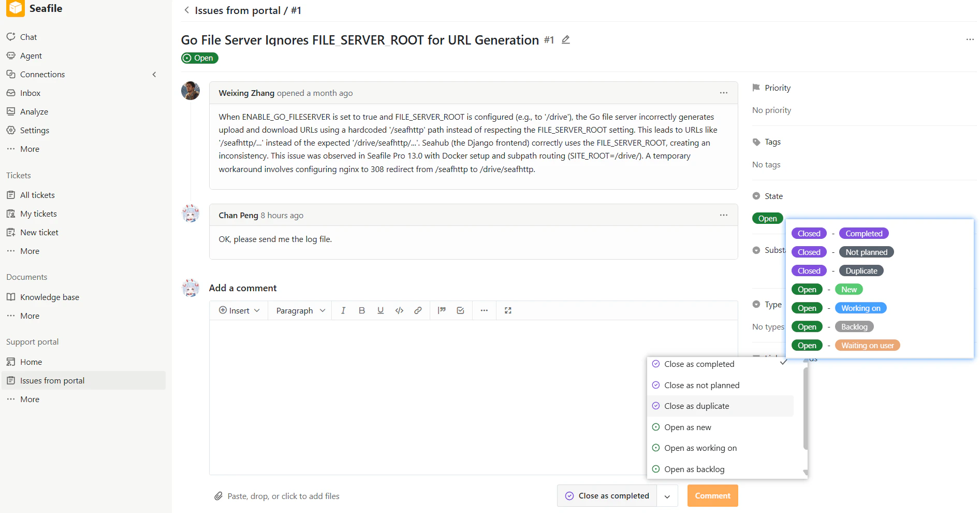Set state to Open - New

pyautogui.click(x=827, y=290)
